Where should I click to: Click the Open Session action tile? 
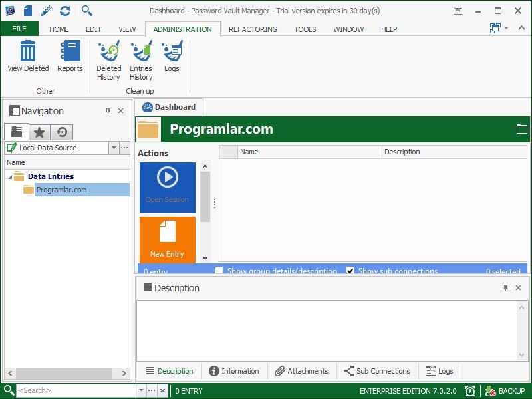168,188
